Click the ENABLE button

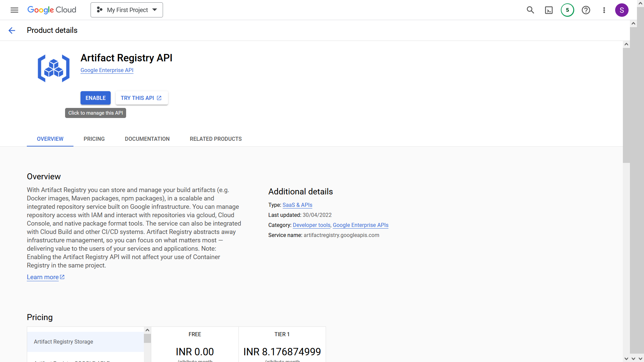pyautogui.click(x=96, y=98)
